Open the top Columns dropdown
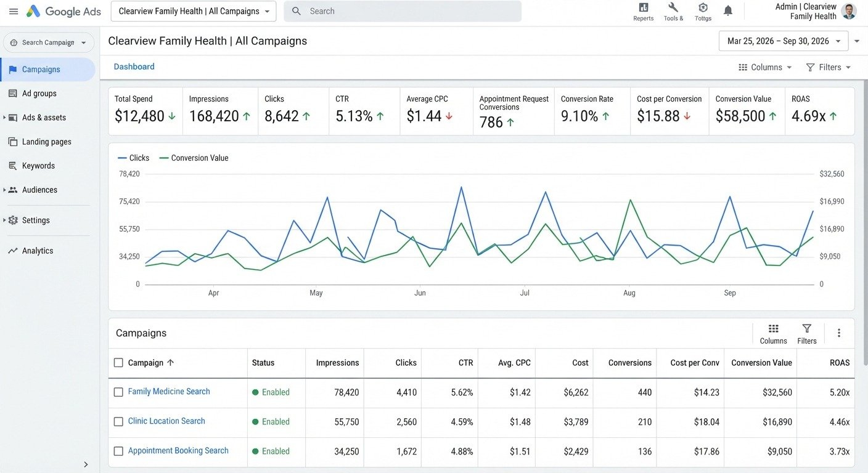 765,67
